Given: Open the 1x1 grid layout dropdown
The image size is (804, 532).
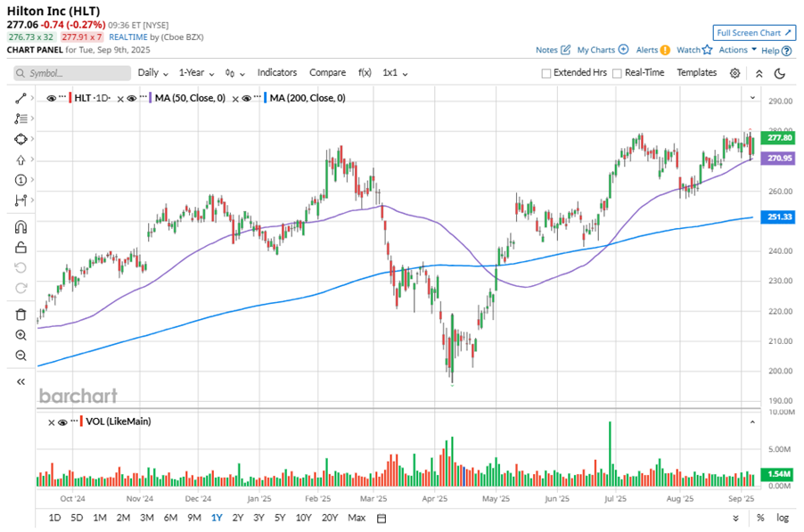Looking at the screenshot, I should tap(395, 73).
